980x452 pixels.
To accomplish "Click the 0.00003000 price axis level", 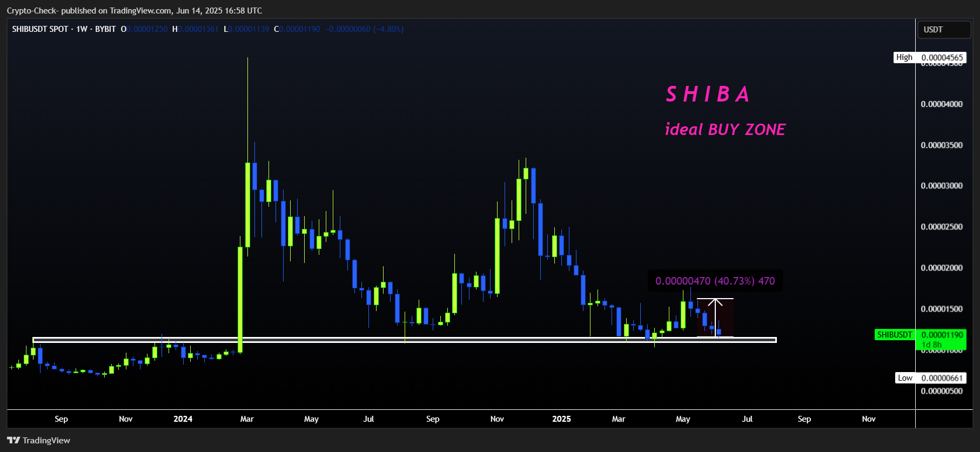I will coord(942,186).
